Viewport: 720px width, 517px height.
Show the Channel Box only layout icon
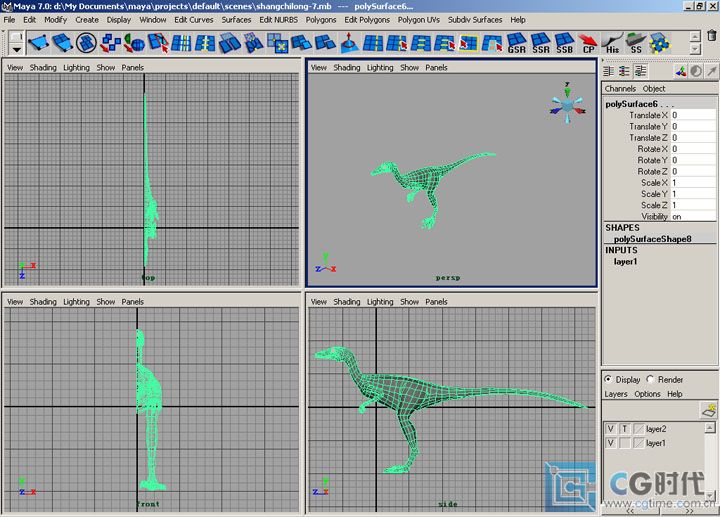[609, 71]
